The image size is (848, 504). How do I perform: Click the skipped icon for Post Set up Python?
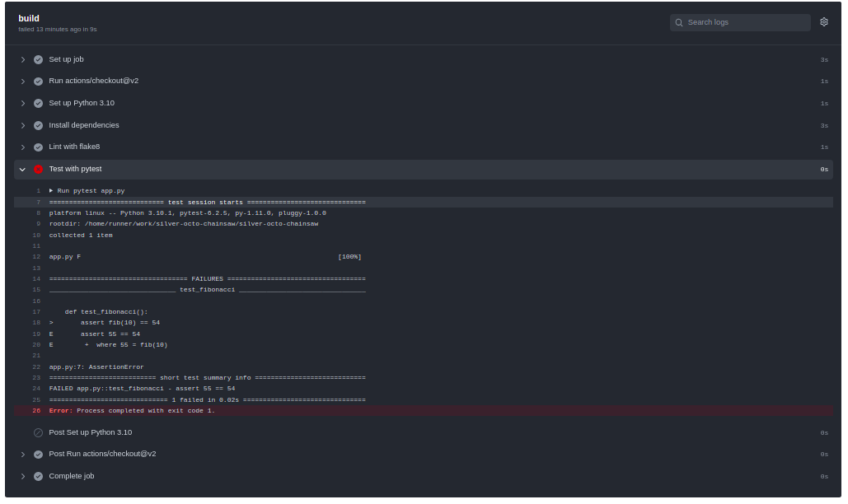[38, 432]
